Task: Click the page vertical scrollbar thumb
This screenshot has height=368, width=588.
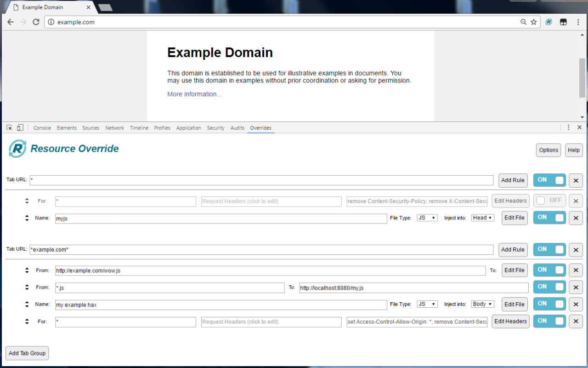Action: pyautogui.click(x=582, y=78)
